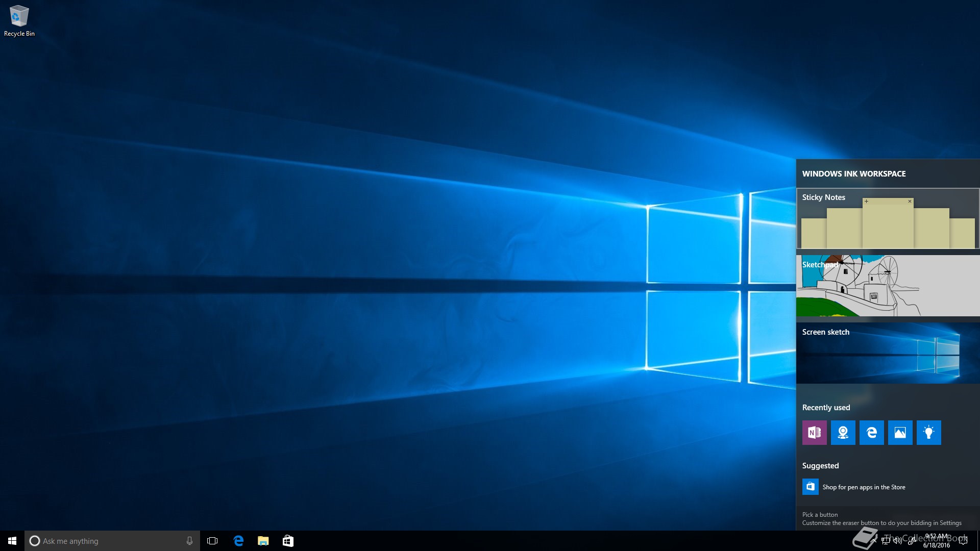
Task: Launch the Screen sketch tile
Action: point(888,353)
